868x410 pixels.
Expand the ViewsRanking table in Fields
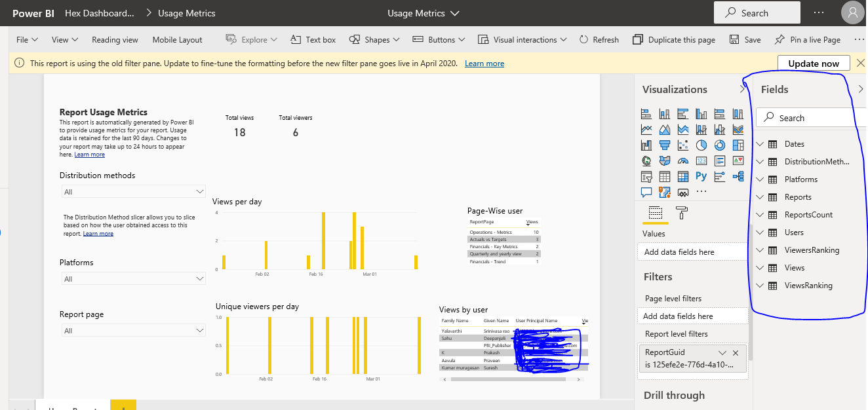pyautogui.click(x=760, y=286)
